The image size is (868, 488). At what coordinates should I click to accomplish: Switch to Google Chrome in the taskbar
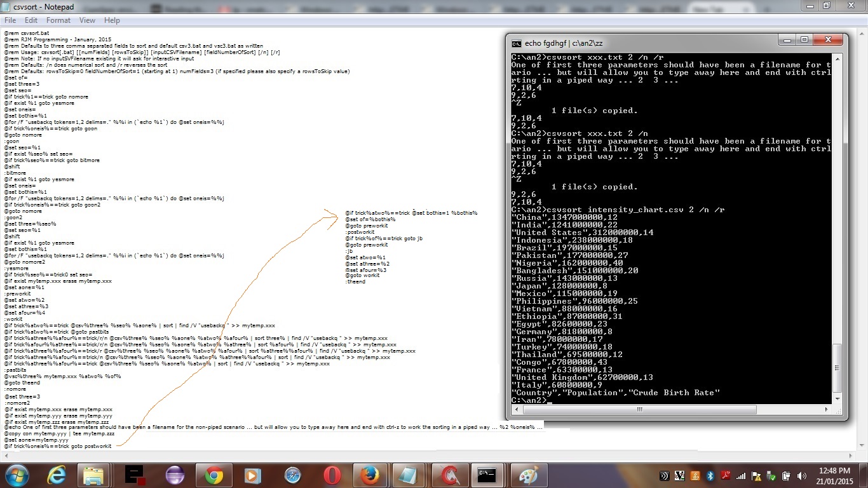pyautogui.click(x=214, y=475)
